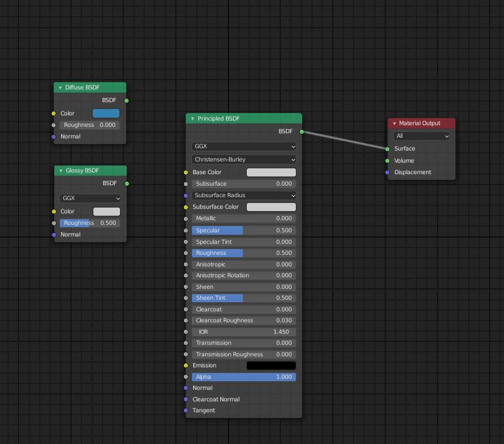Collapse the Principled BSDF node
This screenshot has width=504, height=444.
193,119
